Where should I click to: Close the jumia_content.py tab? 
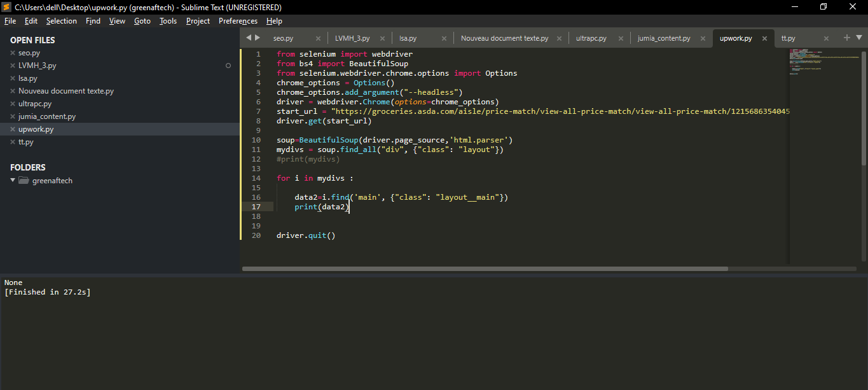[703, 38]
